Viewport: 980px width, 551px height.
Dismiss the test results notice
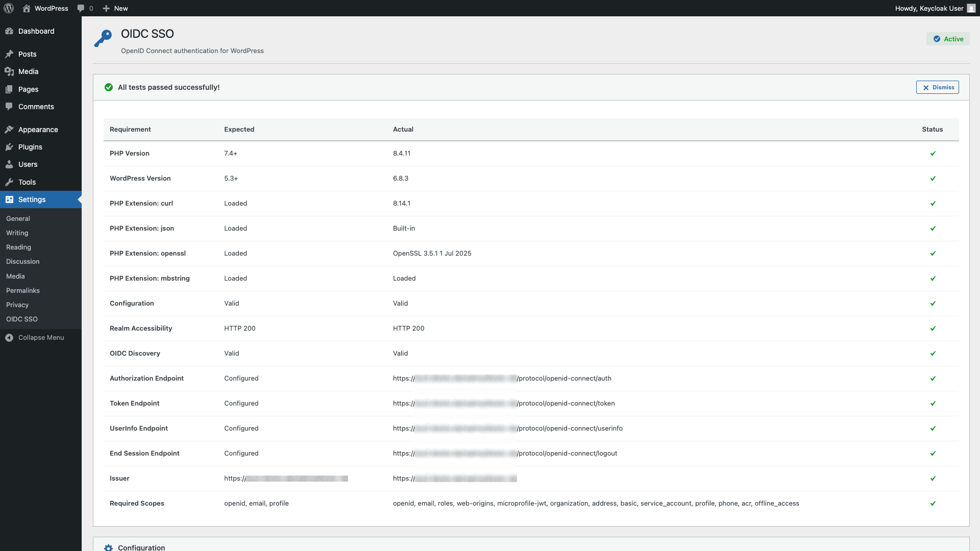(x=937, y=87)
